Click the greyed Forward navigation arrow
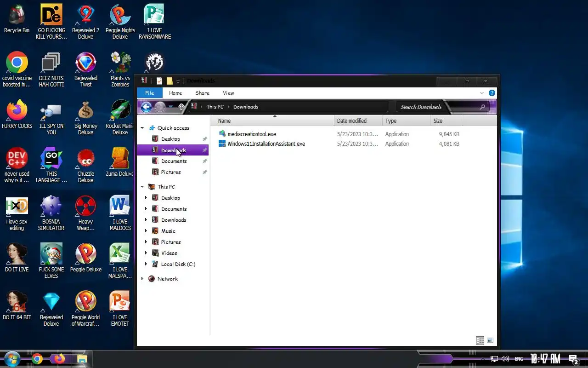The width and height of the screenshot is (588, 368). [x=160, y=107]
